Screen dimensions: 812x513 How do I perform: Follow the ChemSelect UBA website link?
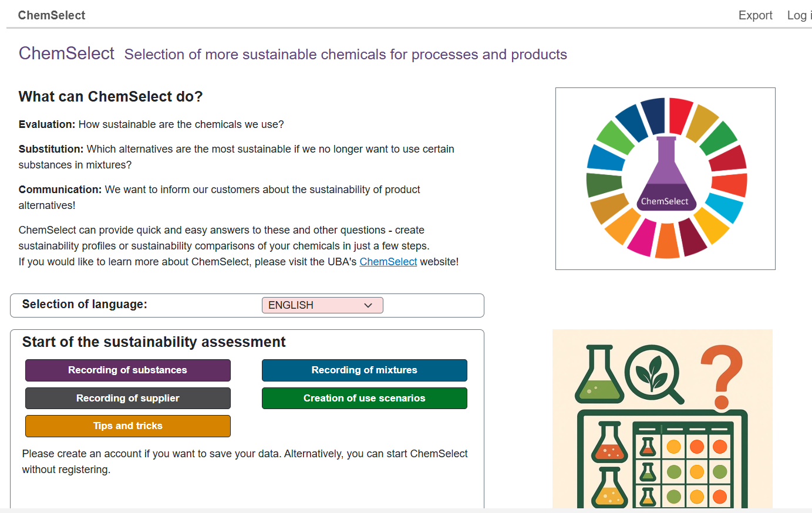coord(388,262)
